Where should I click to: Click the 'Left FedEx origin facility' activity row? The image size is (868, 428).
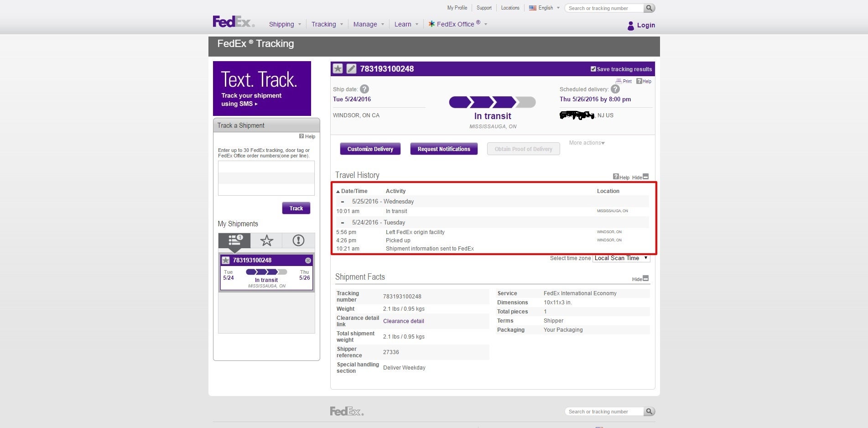(x=493, y=232)
